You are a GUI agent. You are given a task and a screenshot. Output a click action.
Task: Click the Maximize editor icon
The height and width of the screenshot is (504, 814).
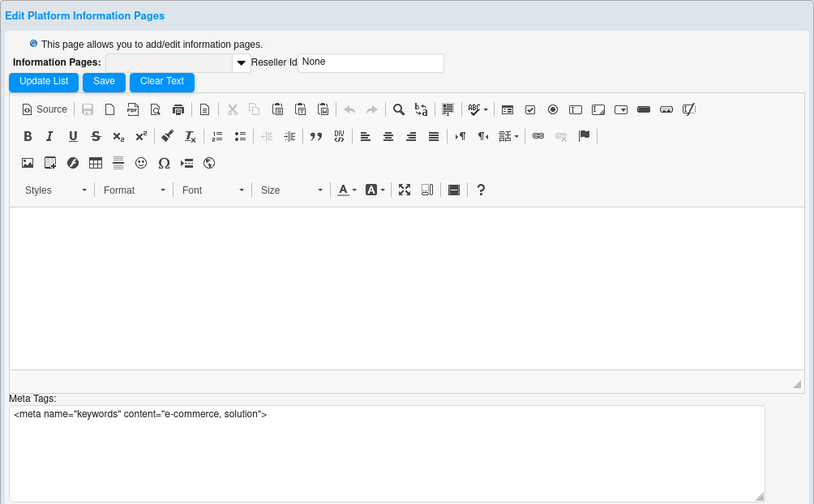[x=405, y=190]
